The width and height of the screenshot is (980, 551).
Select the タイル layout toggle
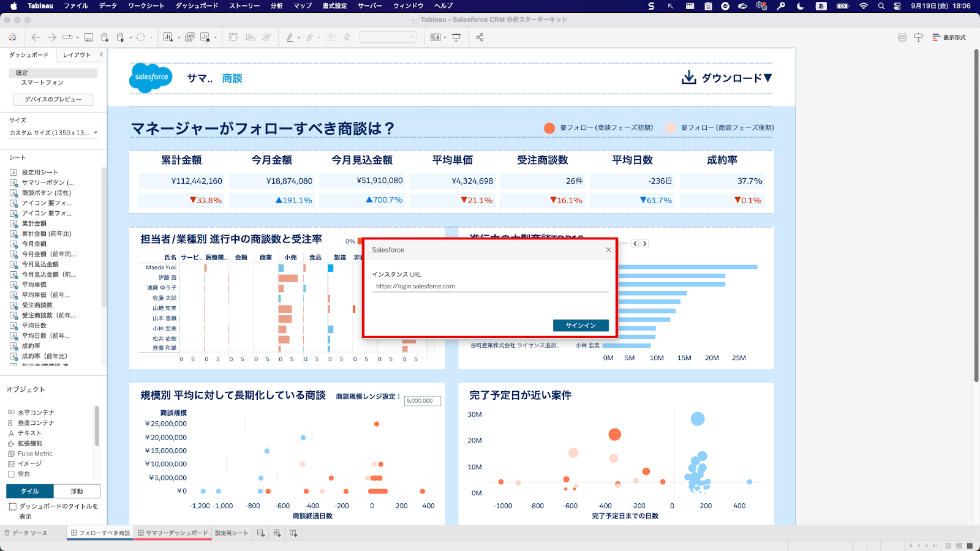tap(30, 491)
